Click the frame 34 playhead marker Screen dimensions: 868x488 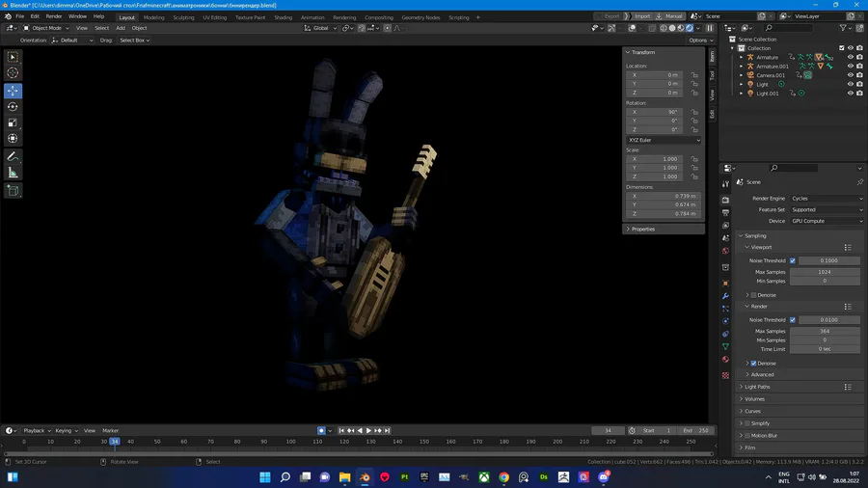point(115,442)
